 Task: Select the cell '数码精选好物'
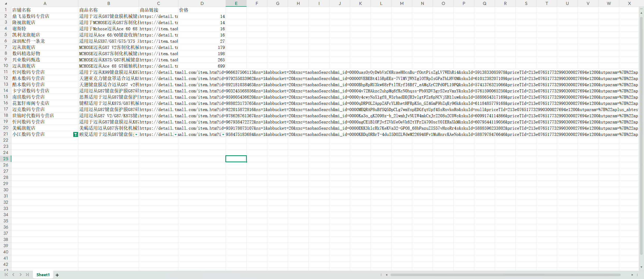point(45,53)
